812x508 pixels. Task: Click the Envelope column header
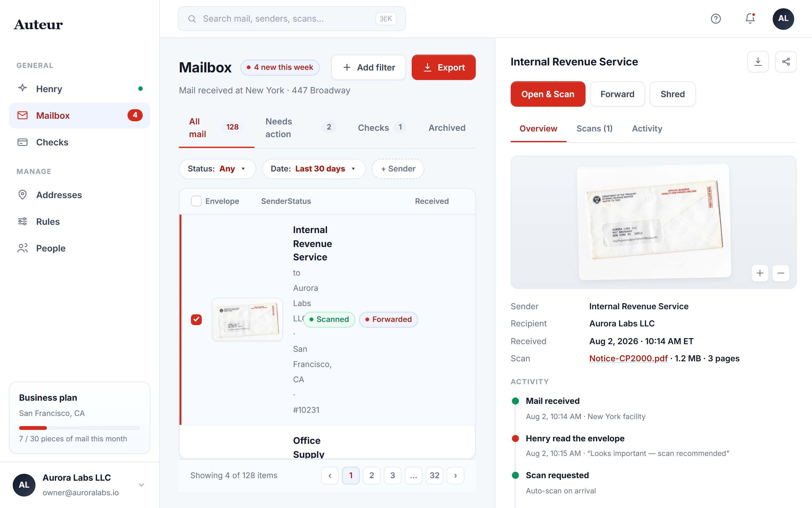[222, 201]
